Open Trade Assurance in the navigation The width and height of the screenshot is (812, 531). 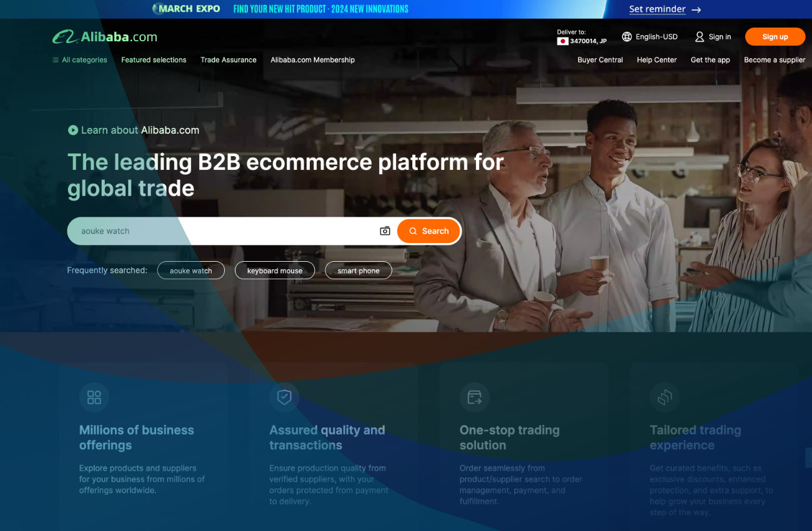[x=228, y=60]
